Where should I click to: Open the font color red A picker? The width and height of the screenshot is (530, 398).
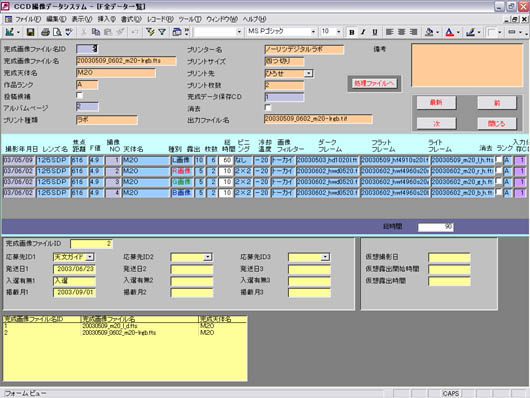pyautogui.click(x=450, y=32)
